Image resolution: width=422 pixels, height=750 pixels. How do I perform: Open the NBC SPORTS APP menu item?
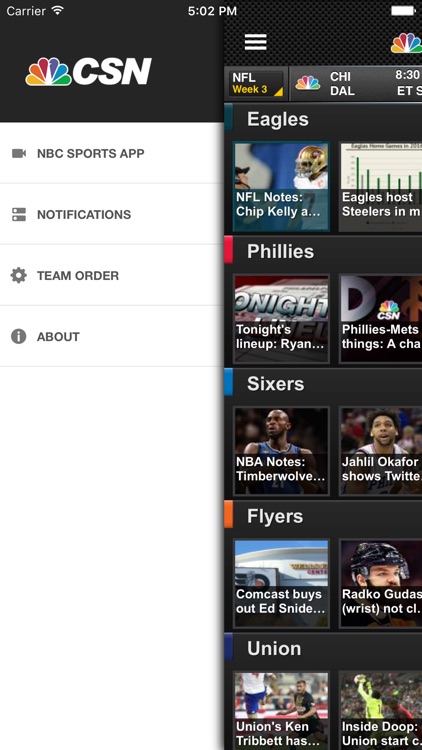[112, 153]
